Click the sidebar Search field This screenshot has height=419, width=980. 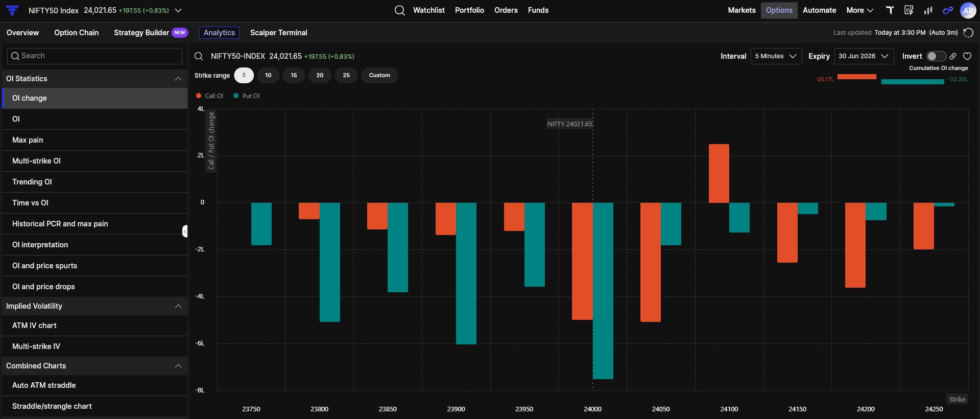pyautogui.click(x=94, y=56)
